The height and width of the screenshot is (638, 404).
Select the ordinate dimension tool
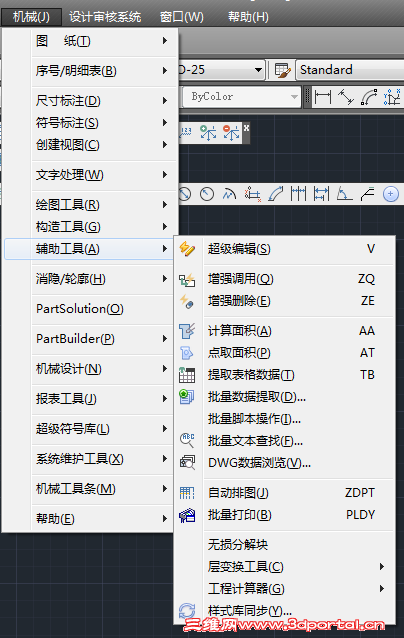[392, 97]
